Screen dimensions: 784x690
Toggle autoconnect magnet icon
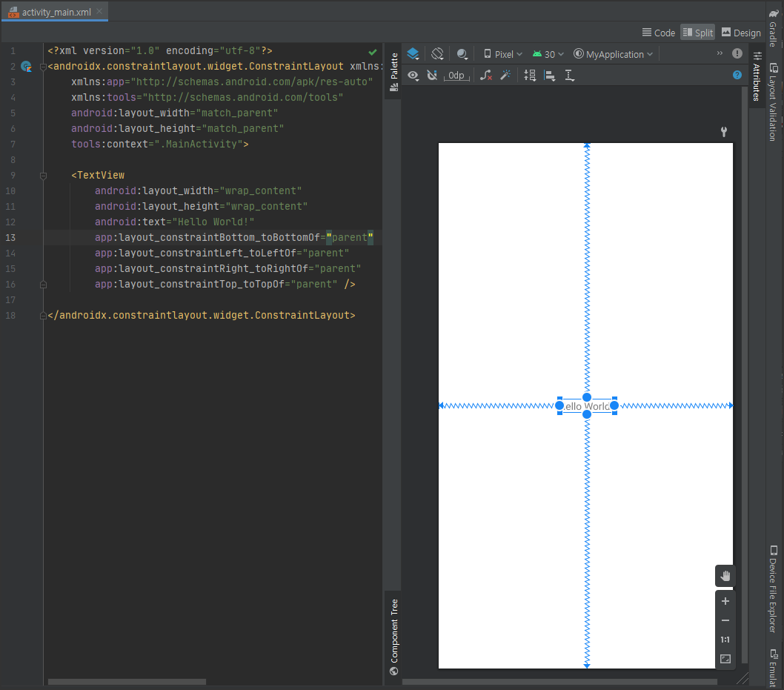point(432,76)
